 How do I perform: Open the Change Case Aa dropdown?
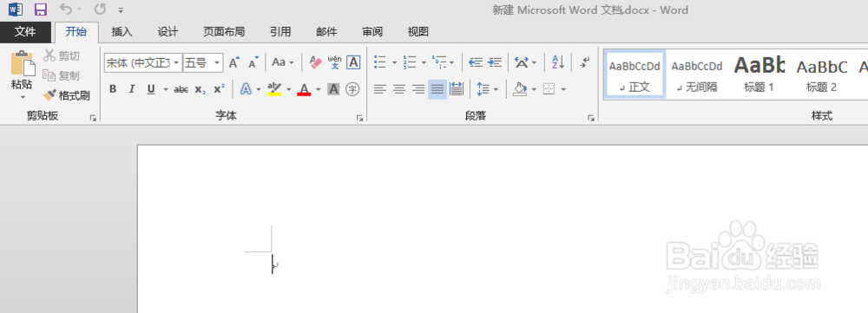[283, 62]
